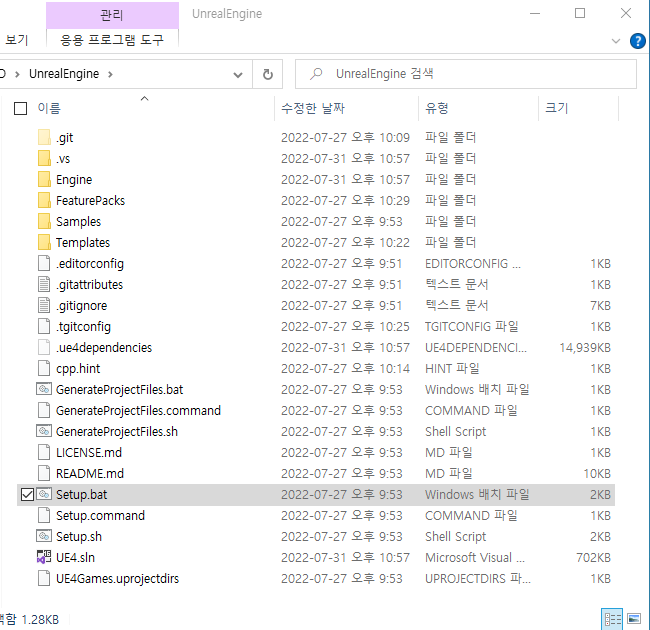
Task: Select the UE4.sln file name
Action: tap(75, 557)
